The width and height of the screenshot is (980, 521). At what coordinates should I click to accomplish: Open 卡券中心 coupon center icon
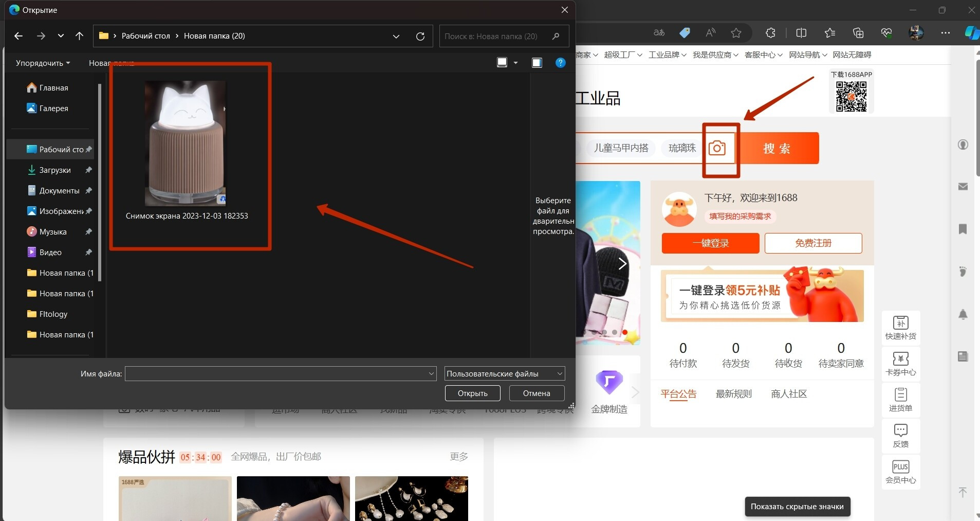901,364
